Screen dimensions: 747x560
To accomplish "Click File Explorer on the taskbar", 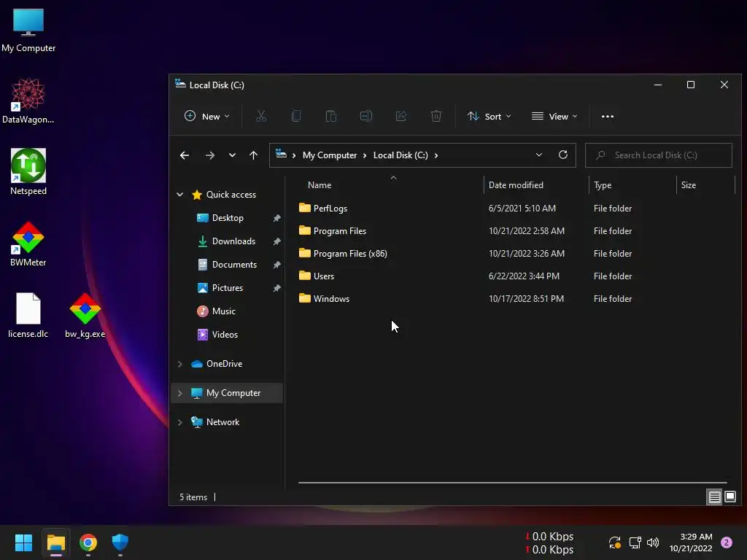I will tap(55, 542).
